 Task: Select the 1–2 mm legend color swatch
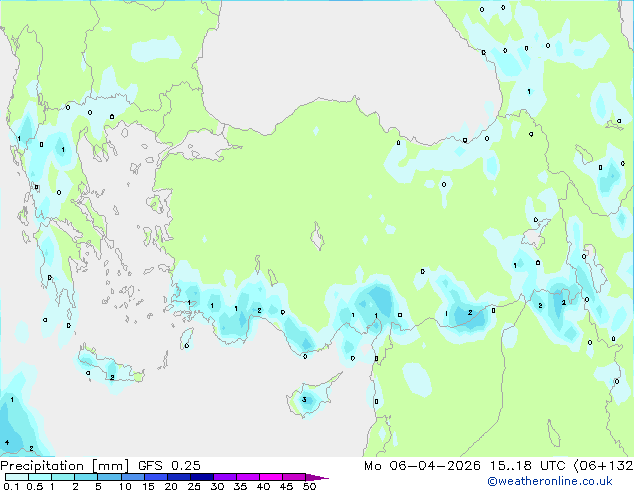(63, 477)
